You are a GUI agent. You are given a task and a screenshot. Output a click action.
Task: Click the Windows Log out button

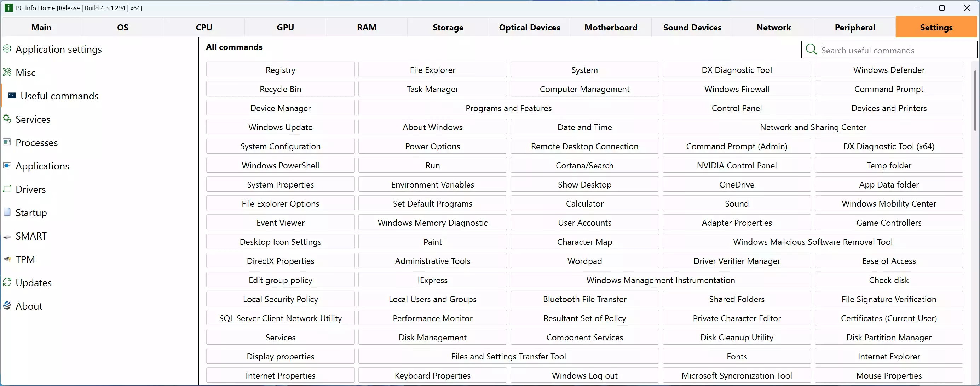585,375
